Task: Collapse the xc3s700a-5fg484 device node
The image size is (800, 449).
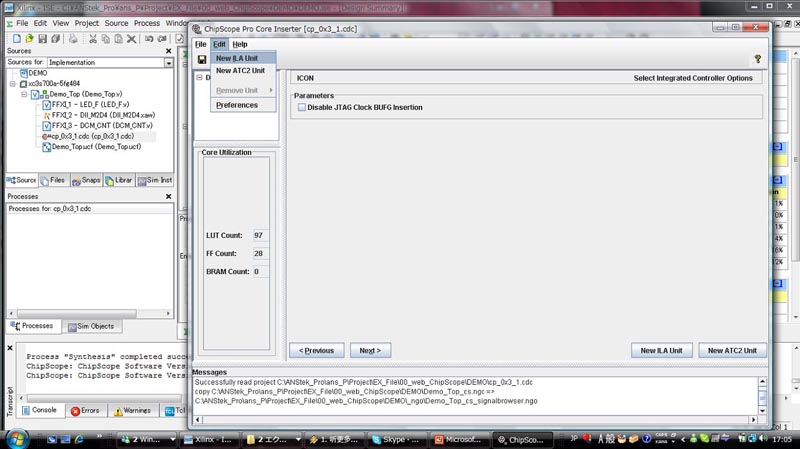Action: pyautogui.click(x=13, y=84)
